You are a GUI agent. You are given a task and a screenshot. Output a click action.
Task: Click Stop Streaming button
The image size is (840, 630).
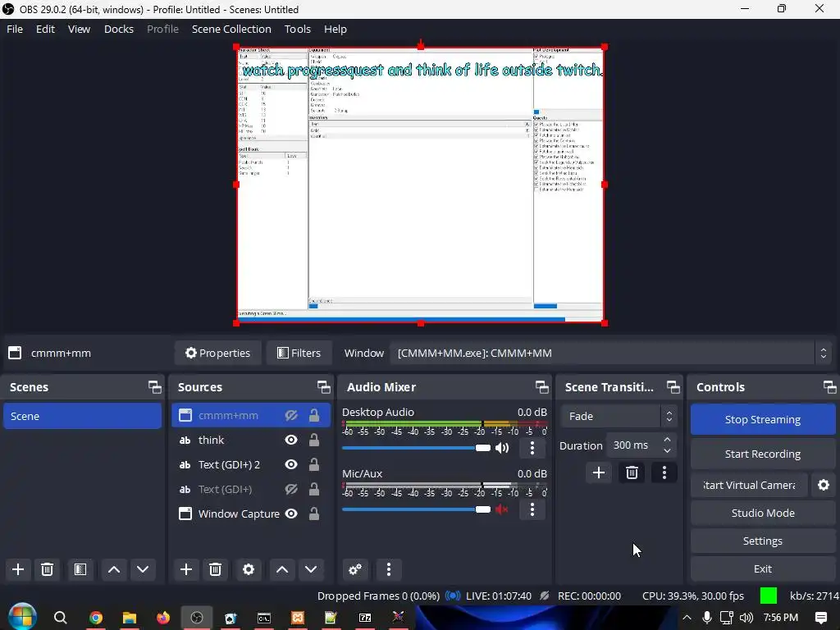click(763, 419)
